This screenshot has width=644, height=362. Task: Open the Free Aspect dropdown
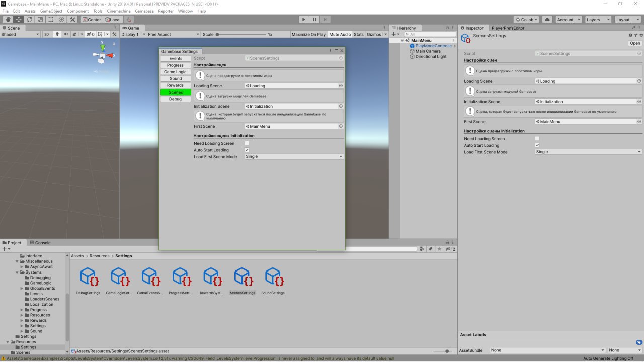point(174,34)
